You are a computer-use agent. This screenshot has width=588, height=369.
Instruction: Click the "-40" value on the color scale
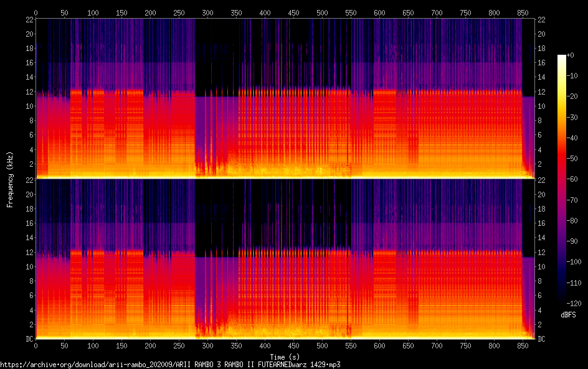tap(572, 138)
